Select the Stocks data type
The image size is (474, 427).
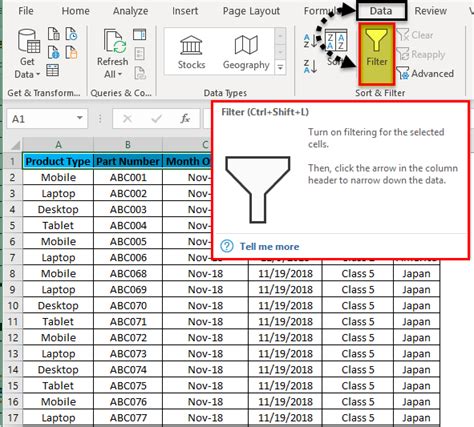(x=191, y=52)
